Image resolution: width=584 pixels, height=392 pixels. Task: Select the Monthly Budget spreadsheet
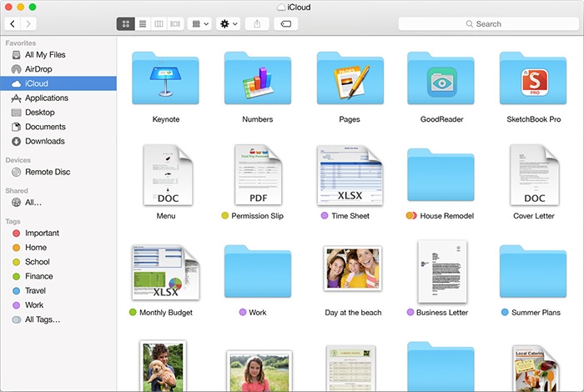[166, 273]
